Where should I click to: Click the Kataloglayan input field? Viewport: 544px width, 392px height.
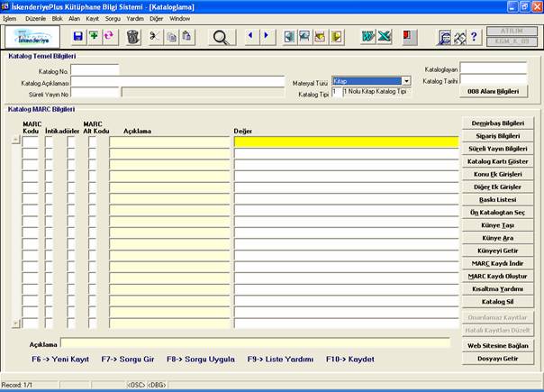click(494, 68)
